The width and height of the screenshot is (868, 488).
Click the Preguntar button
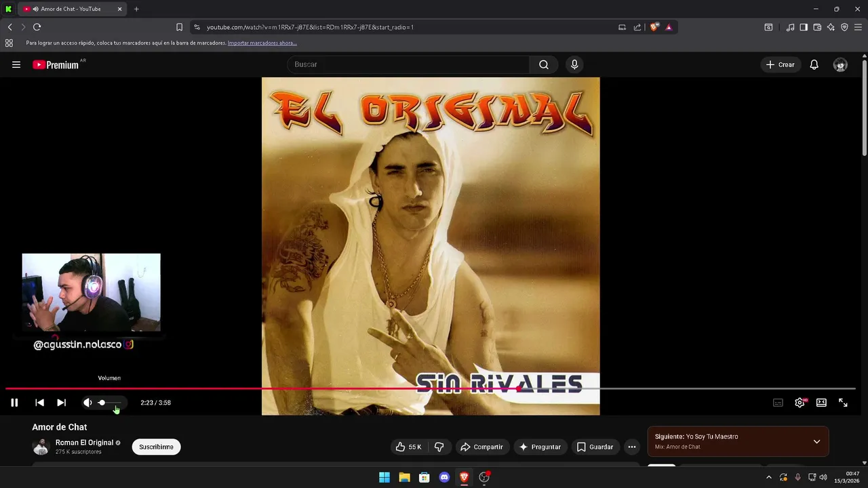pos(540,447)
